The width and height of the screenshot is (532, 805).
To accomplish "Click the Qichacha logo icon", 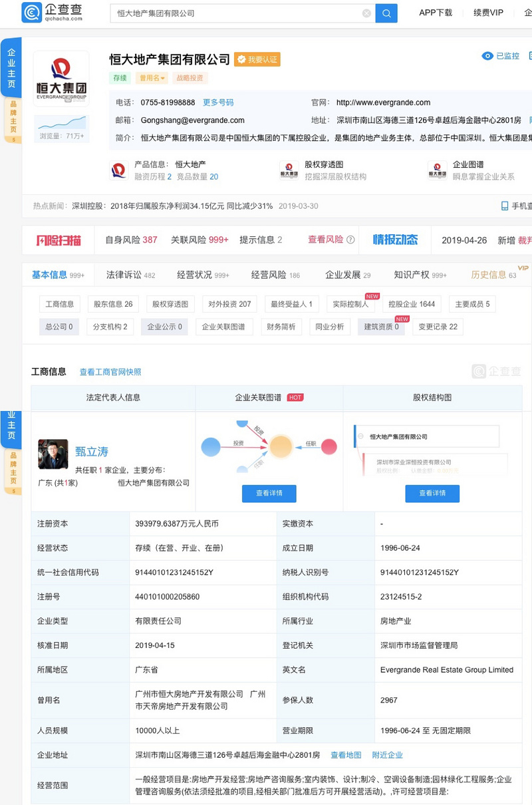I will pos(31,12).
